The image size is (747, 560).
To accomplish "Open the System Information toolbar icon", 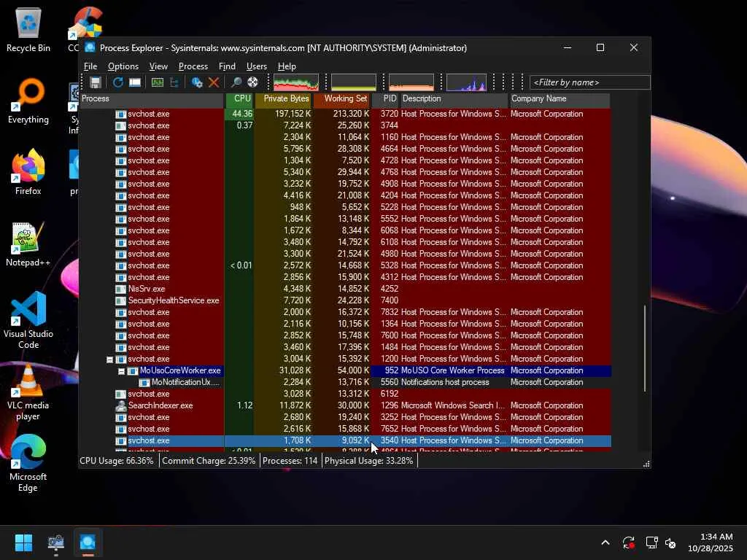I will [x=158, y=82].
